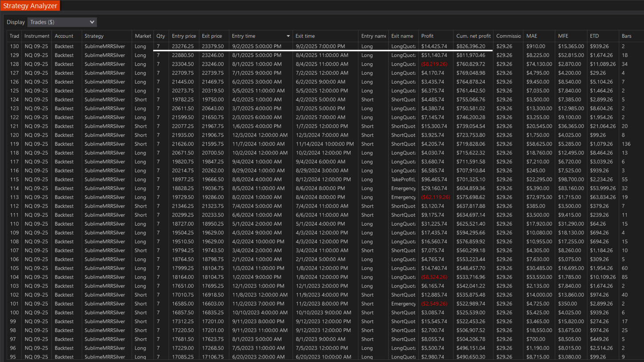Click the MAE column header
Screen dimensions: 644x362
tap(531, 36)
